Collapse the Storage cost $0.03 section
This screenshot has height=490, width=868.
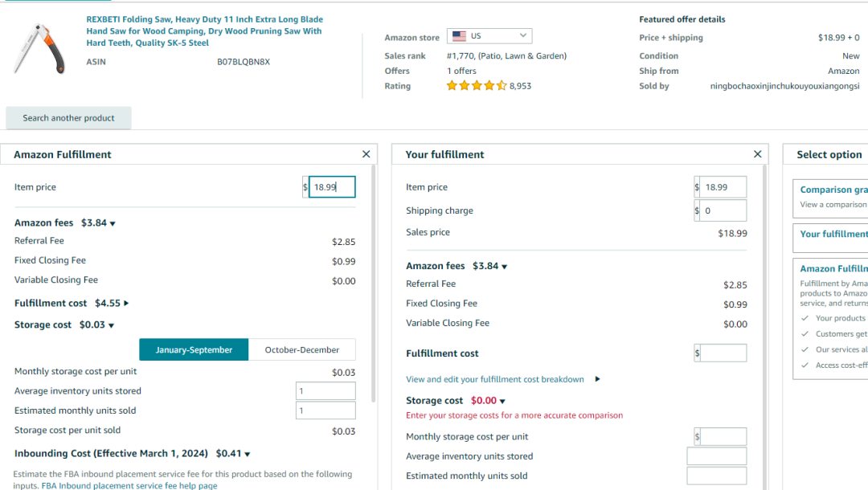(111, 325)
